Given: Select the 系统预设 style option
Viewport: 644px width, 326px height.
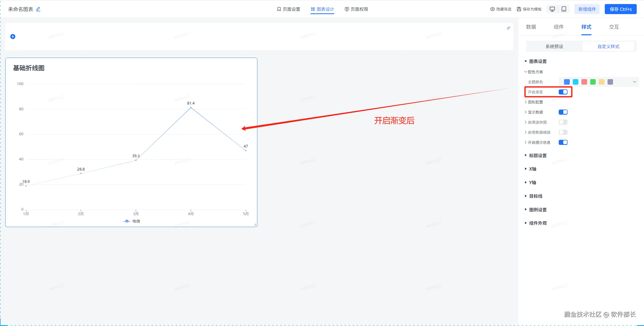Looking at the screenshot, I should click(x=554, y=46).
